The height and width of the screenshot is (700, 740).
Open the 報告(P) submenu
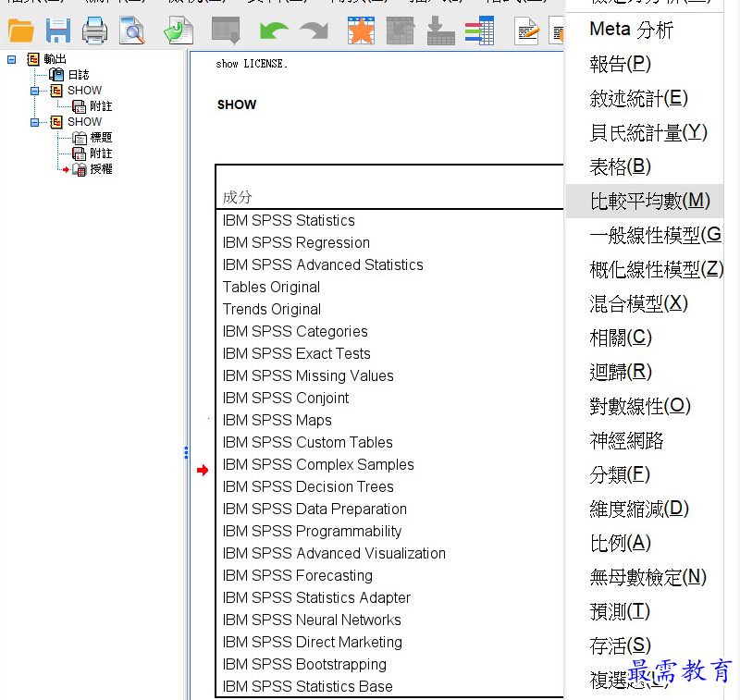645,64
